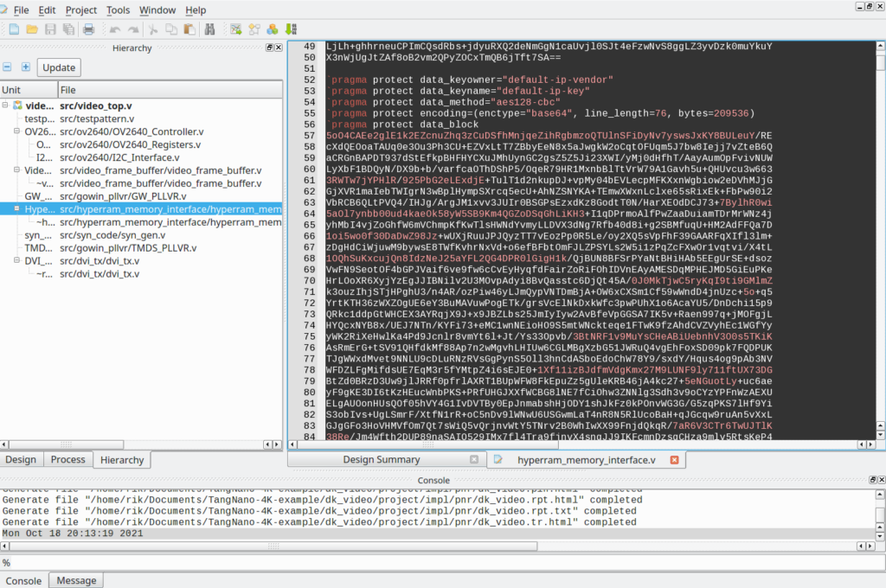This screenshot has width=886, height=588.
Task: Create a new file via toolbar icon
Action: [14, 29]
